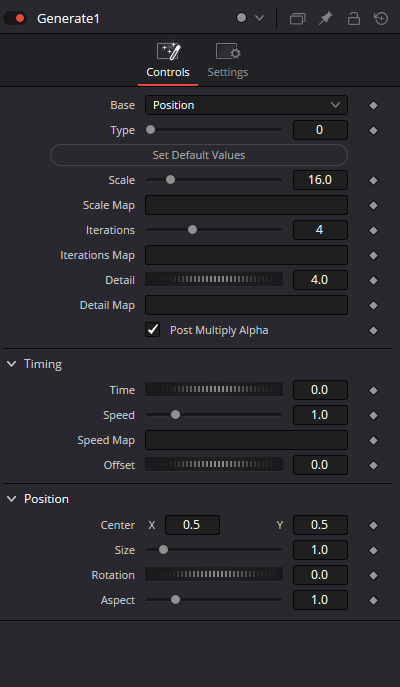The image size is (400, 687).
Task: Collapse the Position section
Action: click(12, 499)
